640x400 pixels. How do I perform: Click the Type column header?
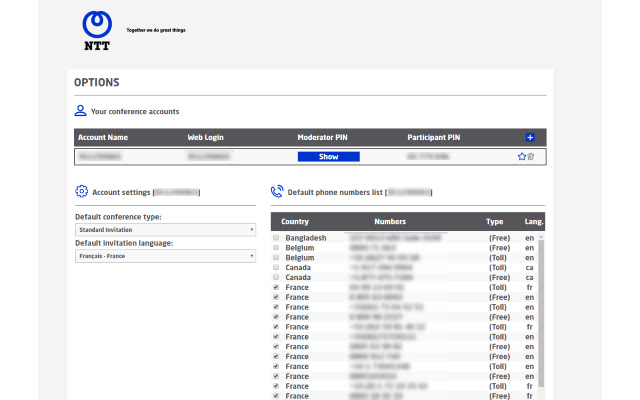[x=494, y=222]
